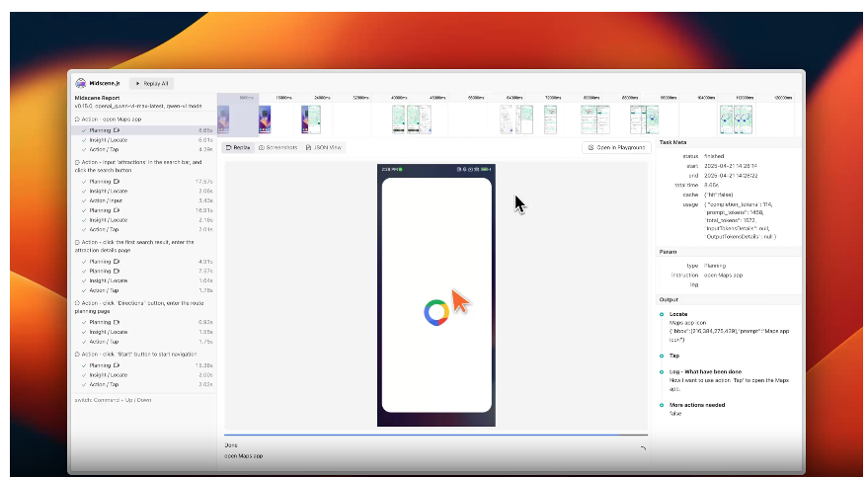Select Action / Tap under Start navigation action

(x=144, y=384)
